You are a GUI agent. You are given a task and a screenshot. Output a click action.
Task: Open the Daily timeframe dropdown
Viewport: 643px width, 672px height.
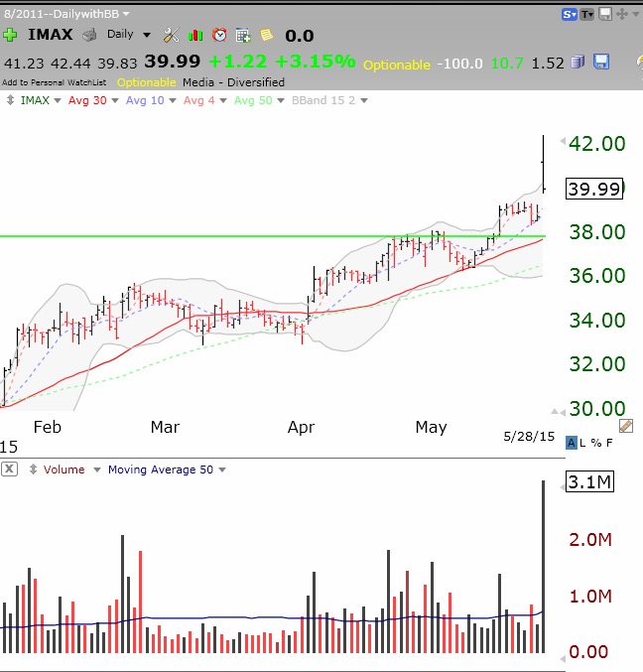pos(128,35)
